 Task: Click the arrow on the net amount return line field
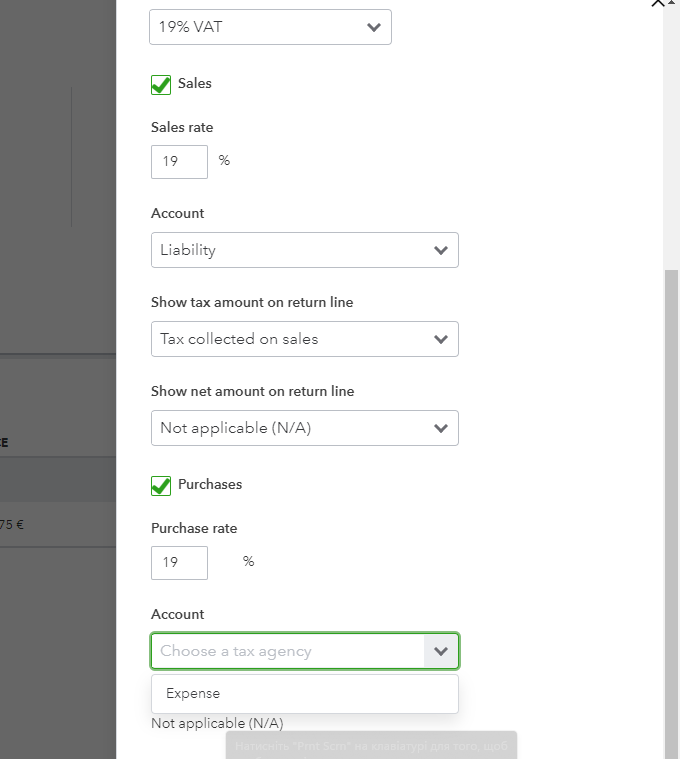pos(441,428)
